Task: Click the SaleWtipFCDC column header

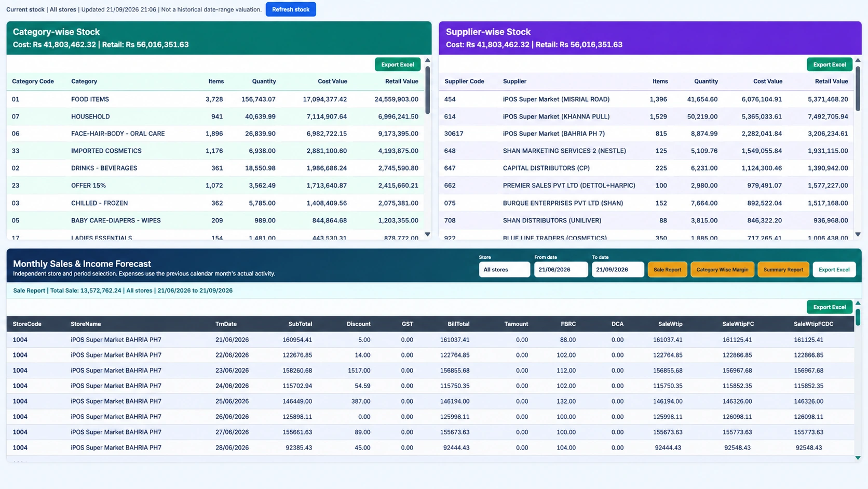Action: pyautogui.click(x=813, y=324)
